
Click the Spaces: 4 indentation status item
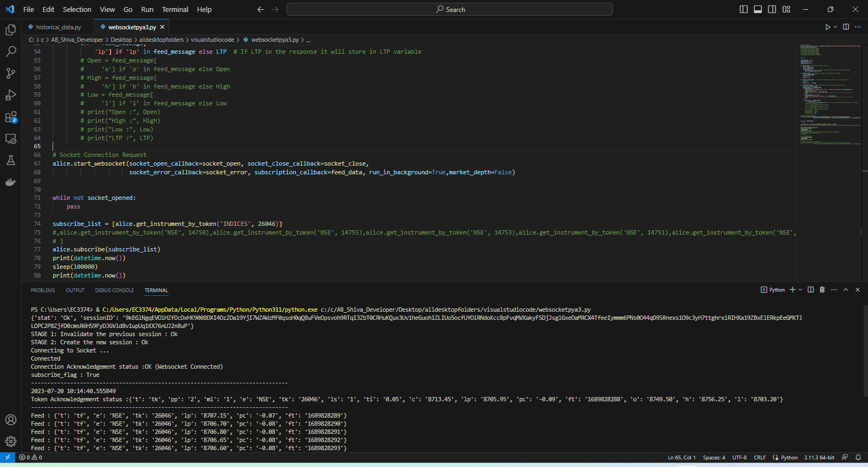[x=713, y=458]
